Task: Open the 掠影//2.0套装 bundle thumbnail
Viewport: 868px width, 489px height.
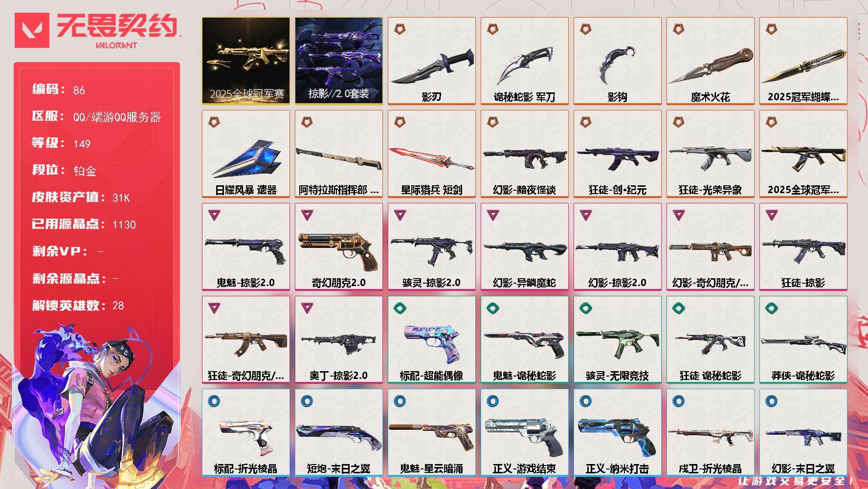Action: 339,61
